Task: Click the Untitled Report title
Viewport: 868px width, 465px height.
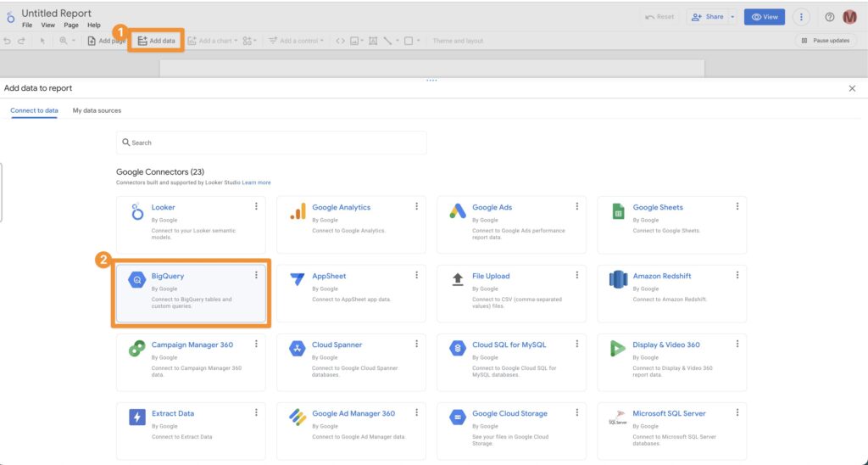Action: (57, 14)
